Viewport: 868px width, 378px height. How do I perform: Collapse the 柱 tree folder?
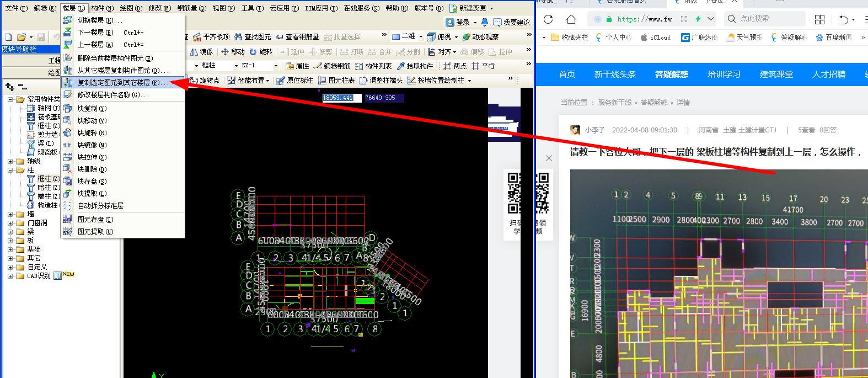tap(10, 170)
